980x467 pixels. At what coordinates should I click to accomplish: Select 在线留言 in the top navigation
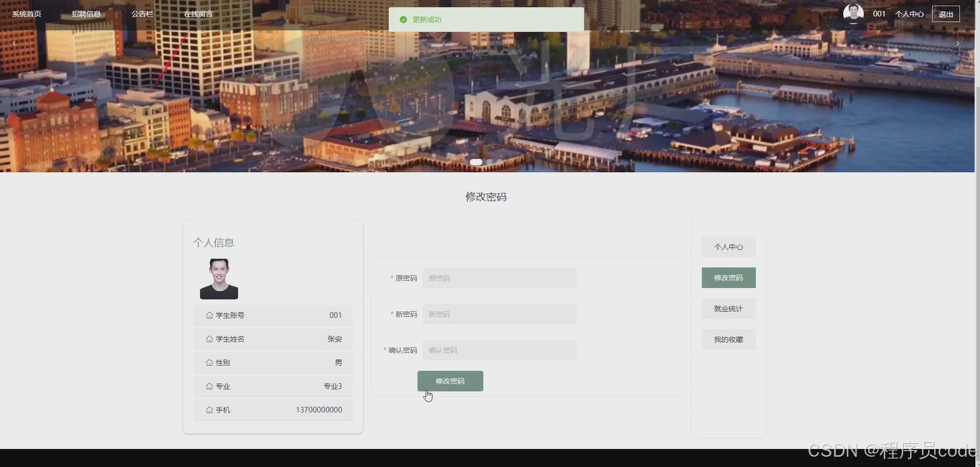[x=198, y=14]
